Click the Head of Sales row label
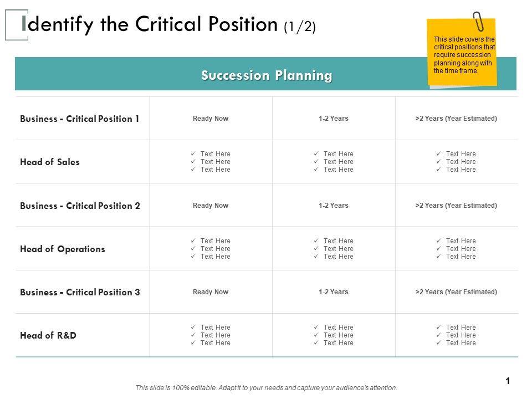The width and height of the screenshot is (532, 399). [50, 162]
